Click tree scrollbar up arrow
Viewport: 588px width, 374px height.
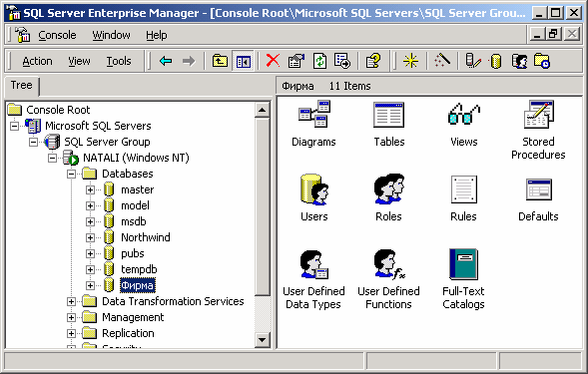tap(263, 110)
